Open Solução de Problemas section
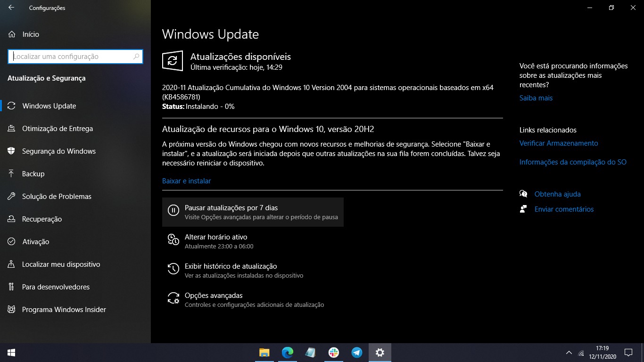The width and height of the screenshot is (644, 362). (75, 197)
